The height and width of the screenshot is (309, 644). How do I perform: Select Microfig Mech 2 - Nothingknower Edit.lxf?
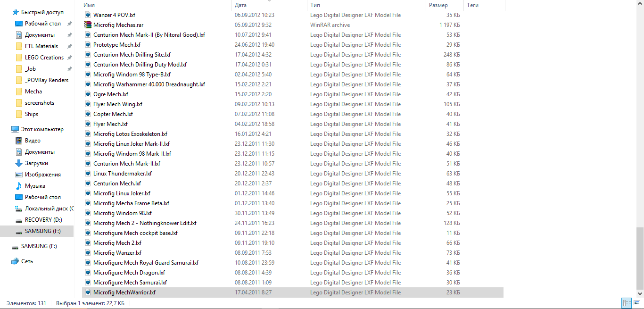tap(145, 223)
